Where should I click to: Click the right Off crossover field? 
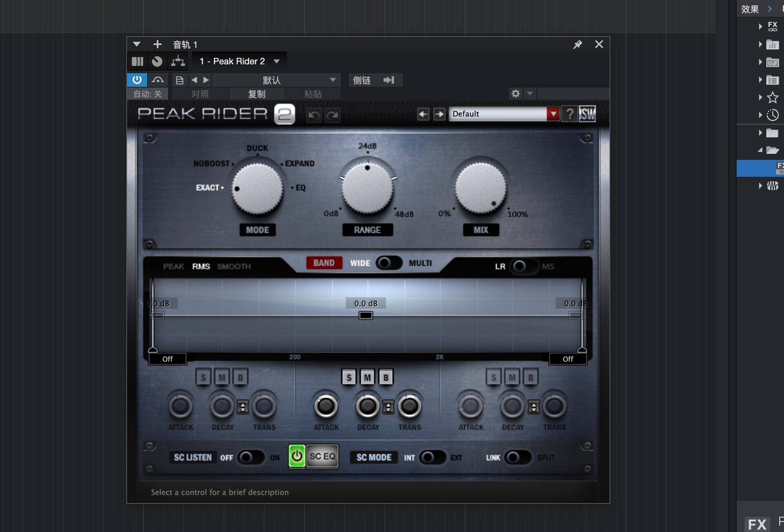[x=568, y=359]
